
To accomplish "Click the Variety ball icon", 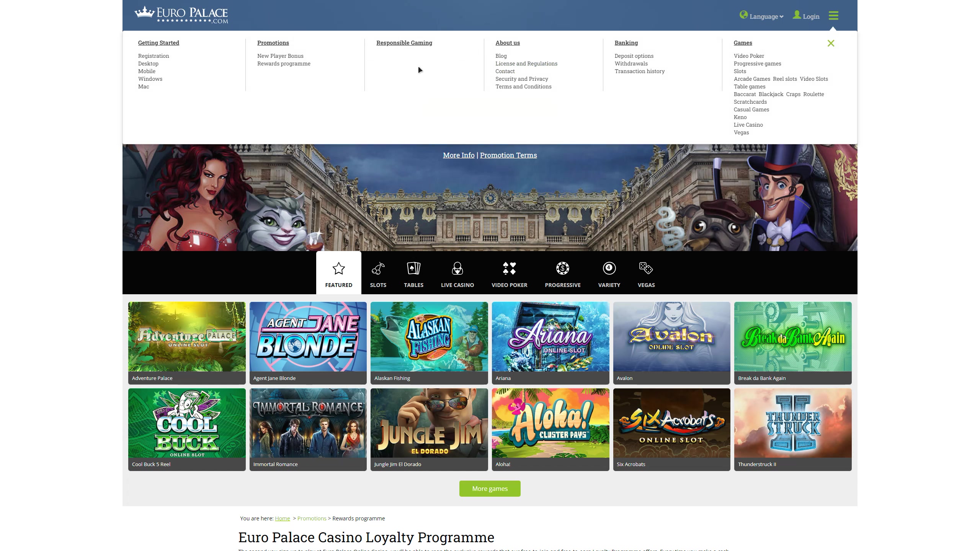I will click(609, 269).
